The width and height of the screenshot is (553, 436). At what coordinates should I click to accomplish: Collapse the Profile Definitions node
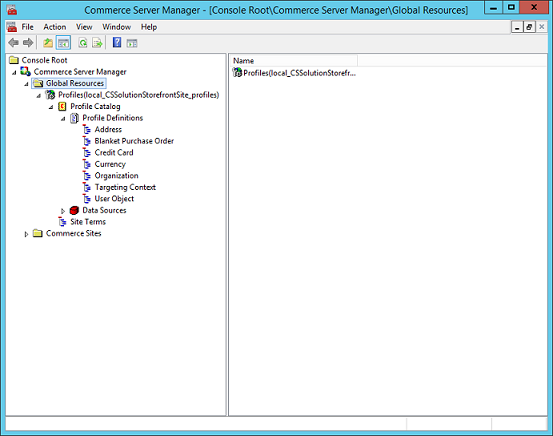pyautogui.click(x=63, y=119)
